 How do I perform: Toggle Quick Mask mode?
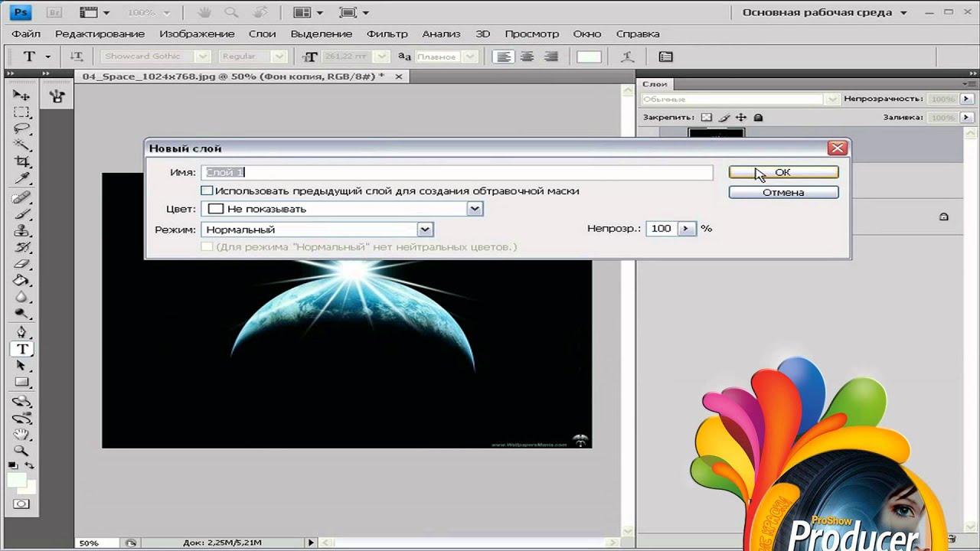coord(21,504)
